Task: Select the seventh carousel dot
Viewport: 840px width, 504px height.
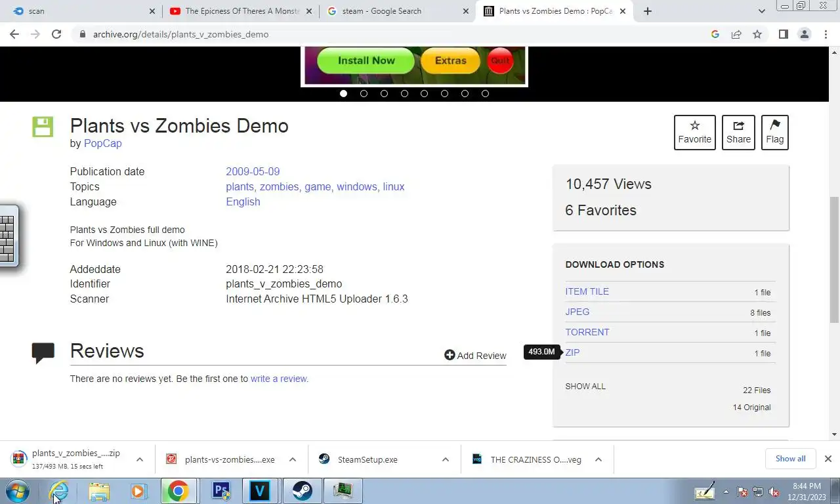Action: [x=465, y=93]
